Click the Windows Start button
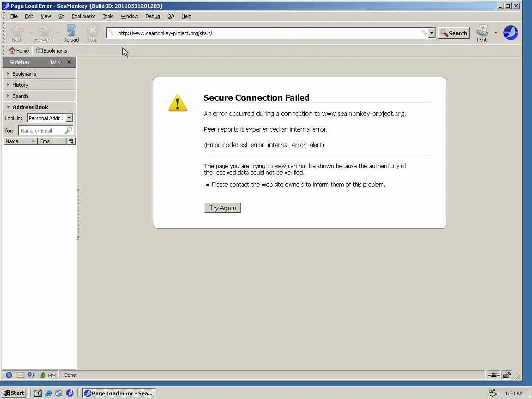The image size is (532, 399). tap(13, 393)
